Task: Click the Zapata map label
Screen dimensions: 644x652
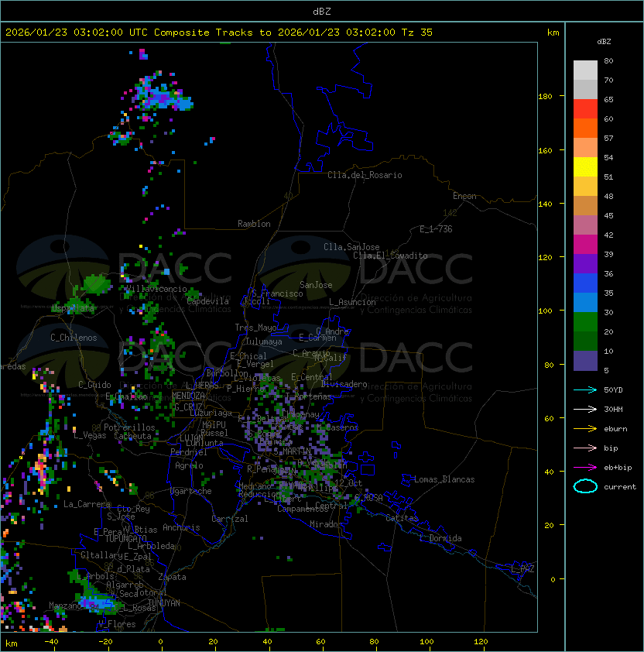Action: [172, 577]
